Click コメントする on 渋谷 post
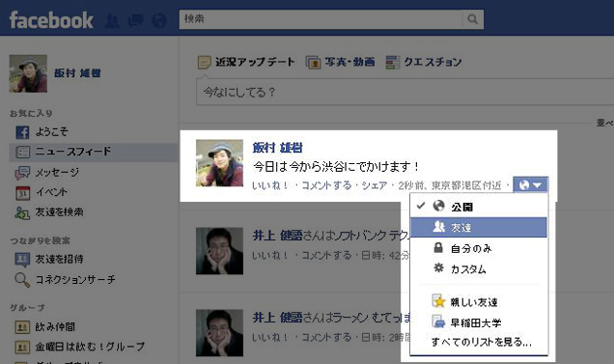Screen dimensions: 614x364 click(x=326, y=185)
